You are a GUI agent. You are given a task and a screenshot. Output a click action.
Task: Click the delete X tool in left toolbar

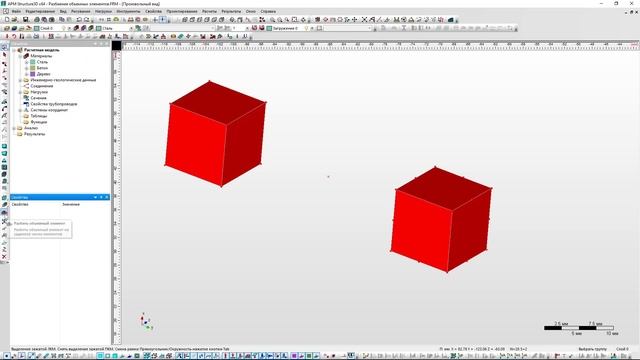pyautogui.click(x=4, y=257)
